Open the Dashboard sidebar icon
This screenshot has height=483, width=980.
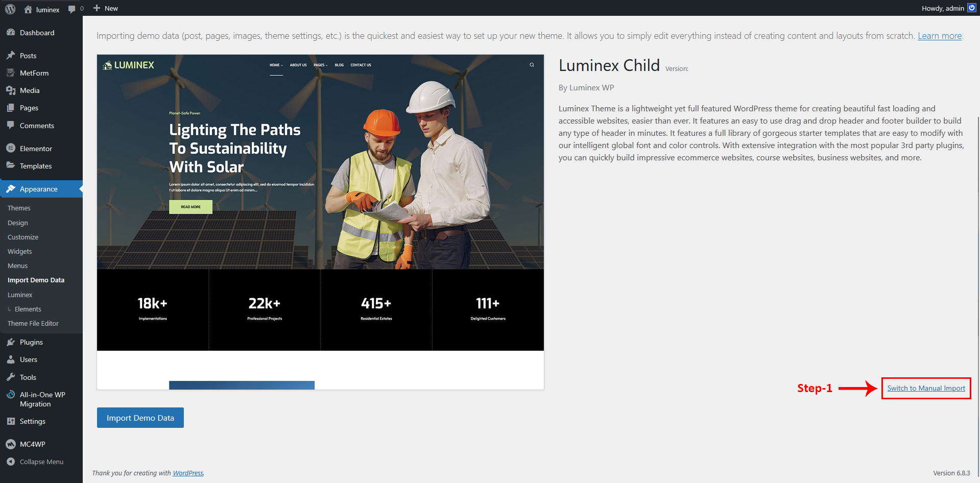[x=11, y=33]
